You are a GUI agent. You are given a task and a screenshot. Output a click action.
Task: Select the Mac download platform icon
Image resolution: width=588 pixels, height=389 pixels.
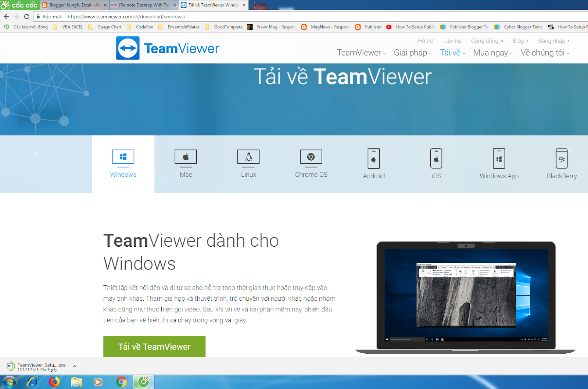pyautogui.click(x=186, y=157)
